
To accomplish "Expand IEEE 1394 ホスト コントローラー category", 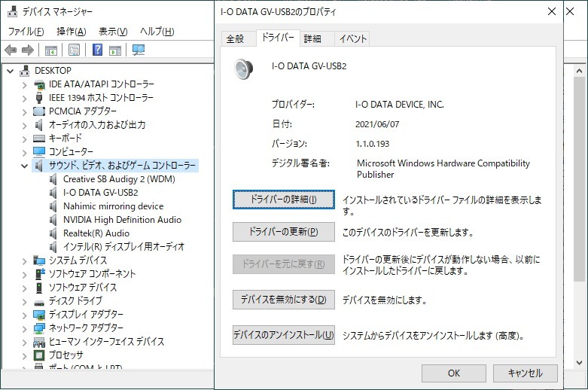I will coord(24,98).
